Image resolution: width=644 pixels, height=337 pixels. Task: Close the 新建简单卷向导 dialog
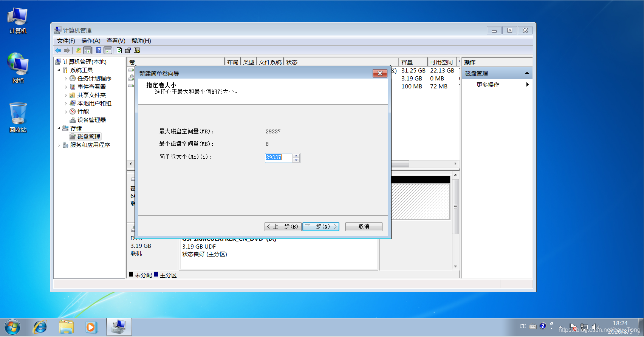point(380,73)
